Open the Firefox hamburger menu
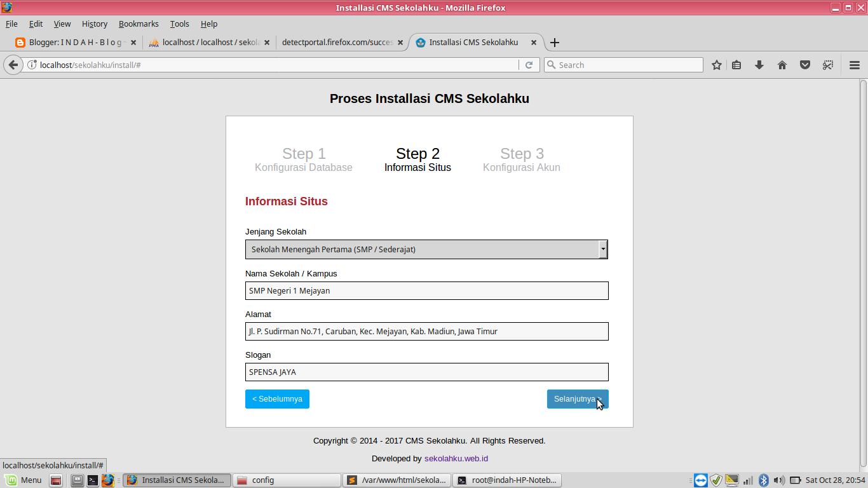The width and height of the screenshot is (868, 488). point(854,64)
